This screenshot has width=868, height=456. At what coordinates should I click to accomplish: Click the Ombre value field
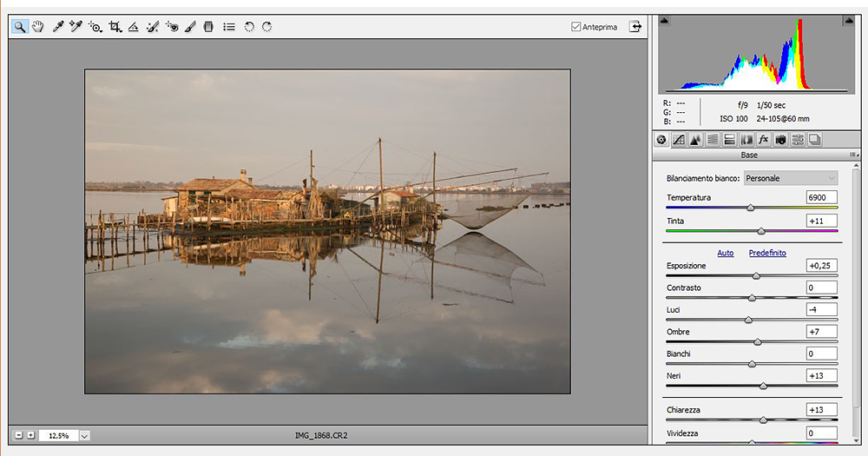click(x=821, y=331)
